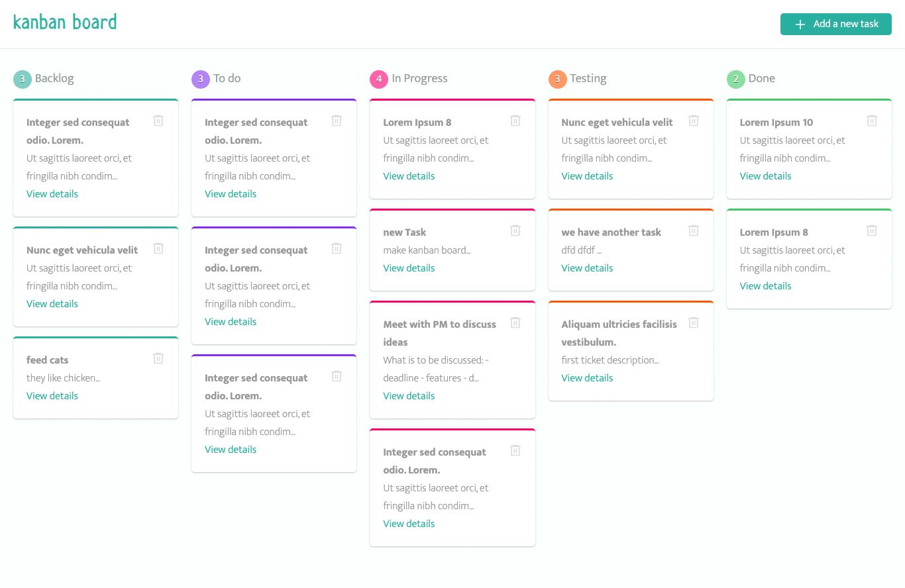Delete the 'new Task' card

click(x=515, y=230)
